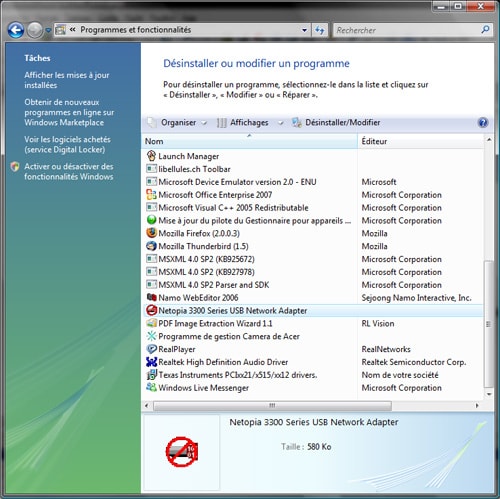The image size is (500, 499).
Task: Open the Organiser menu
Action: [178, 123]
